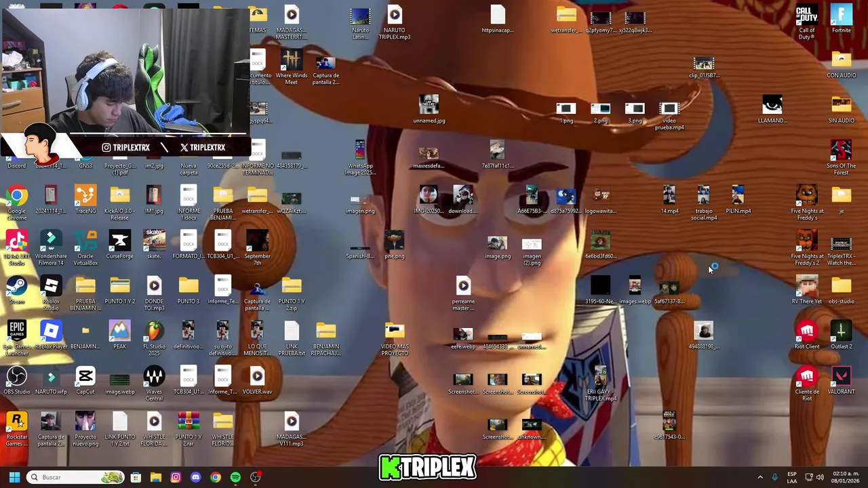Open the CurseForge desktop shortcut
Image resolution: width=868 pixels, height=488 pixels.
tap(119, 244)
